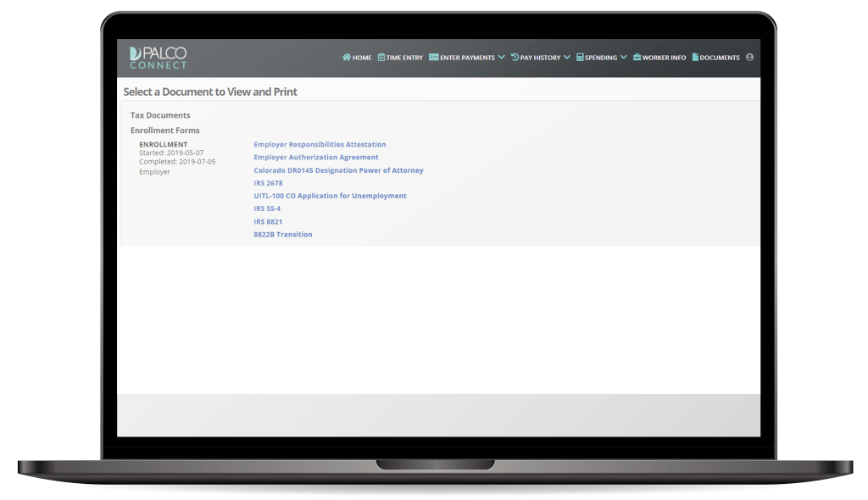868x500 pixels.
Task: Expand the Pay History dropdown chevron
Action: [567, 58]
